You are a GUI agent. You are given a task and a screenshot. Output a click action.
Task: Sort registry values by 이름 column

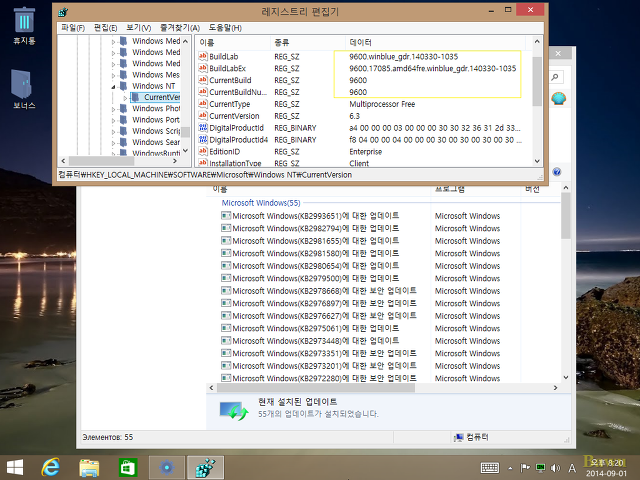coord(233,42)
